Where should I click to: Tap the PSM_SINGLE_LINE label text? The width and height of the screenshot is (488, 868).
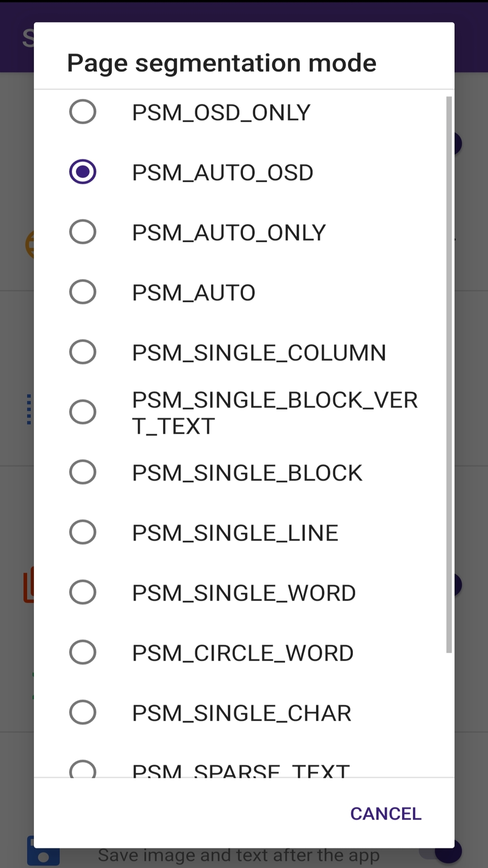point(235,533)
